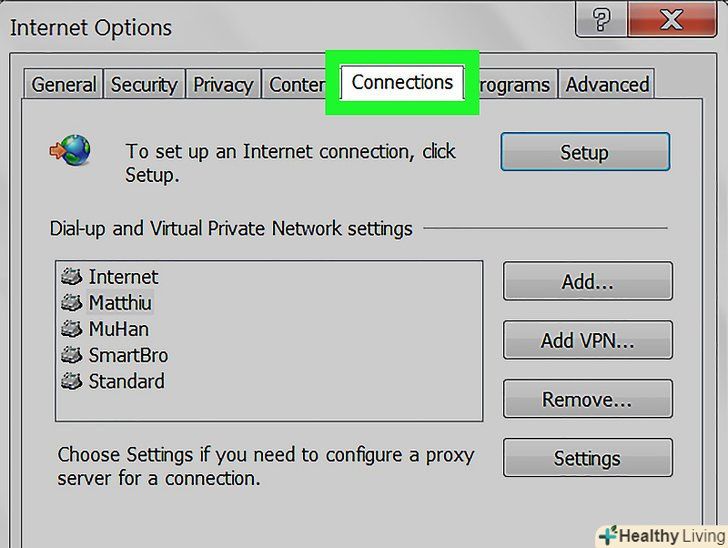Click the Add VPN... button
The height and width of the screenshot is (548, 728).
586,341
